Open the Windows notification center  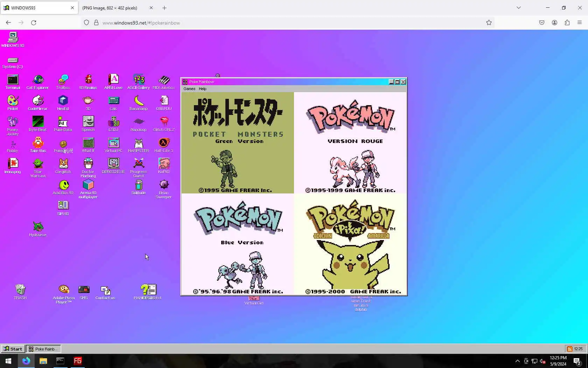pyautogui.click(x=577, y=361)
